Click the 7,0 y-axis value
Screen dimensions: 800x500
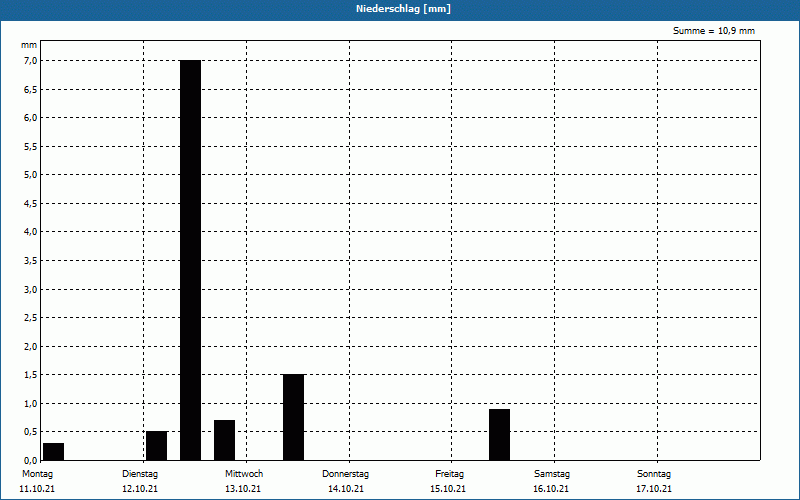pyautogui.click(x=31, y=61)
